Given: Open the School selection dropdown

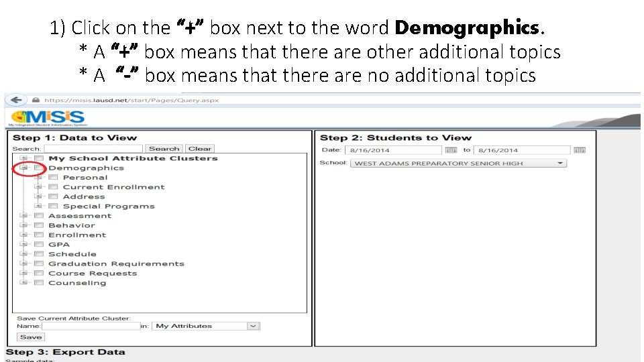Looking at the screenshot, I should [x=458, y=164].
